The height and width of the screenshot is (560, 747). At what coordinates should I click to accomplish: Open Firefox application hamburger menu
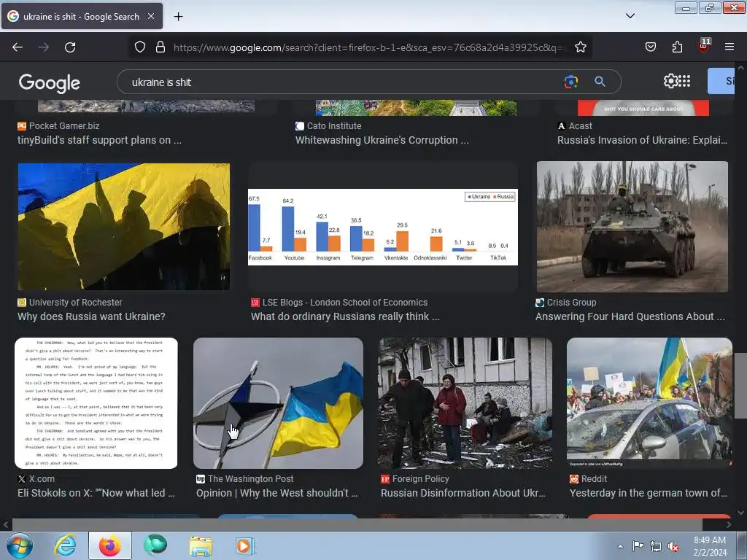pyautogui.click(x=729, y=47)
